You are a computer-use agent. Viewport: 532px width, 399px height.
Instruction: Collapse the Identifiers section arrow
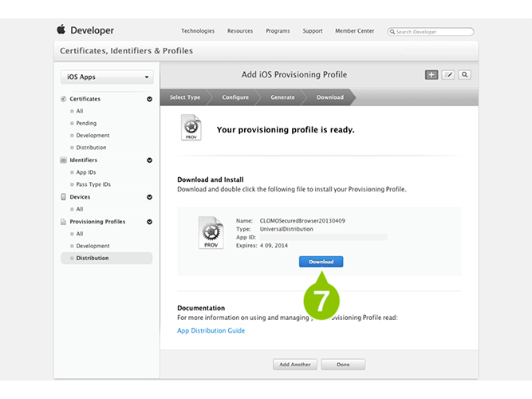point(149,160)
